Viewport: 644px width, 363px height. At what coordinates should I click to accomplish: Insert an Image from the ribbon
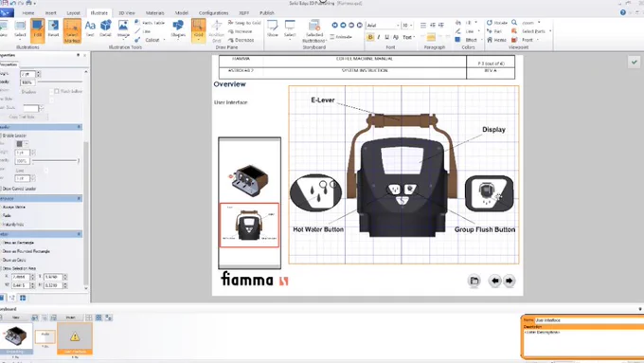(x=123, y=28)
